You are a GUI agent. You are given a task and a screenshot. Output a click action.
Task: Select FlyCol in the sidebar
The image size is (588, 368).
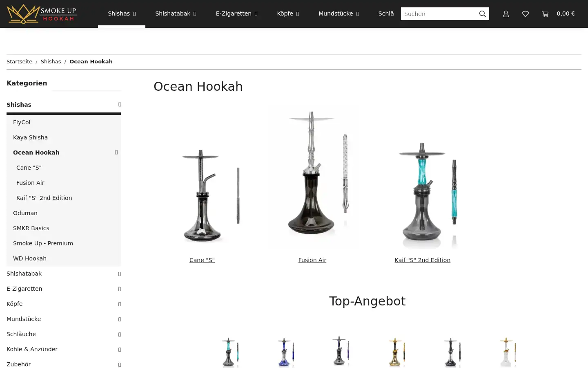click(22, 122)
